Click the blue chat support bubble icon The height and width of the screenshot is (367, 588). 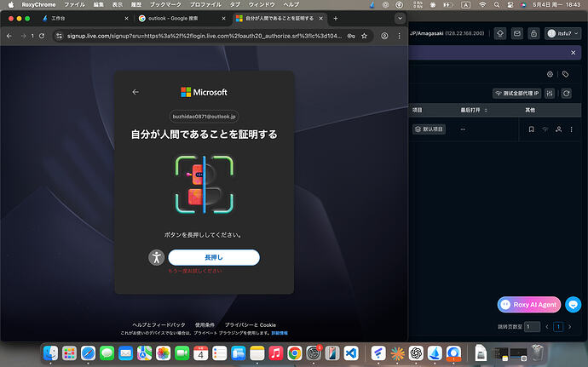[x=573, y=304]
